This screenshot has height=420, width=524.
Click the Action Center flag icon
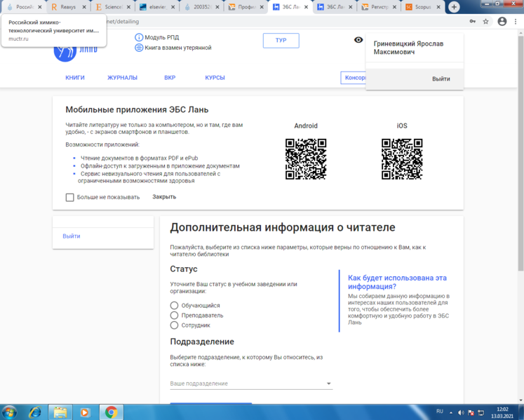point(471,413)
